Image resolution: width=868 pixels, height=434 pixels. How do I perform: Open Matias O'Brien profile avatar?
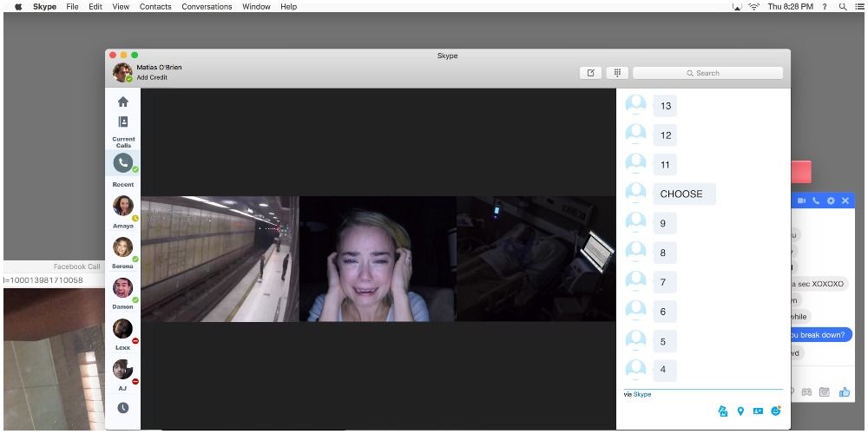pyautogui.click(x=122, y=72)
